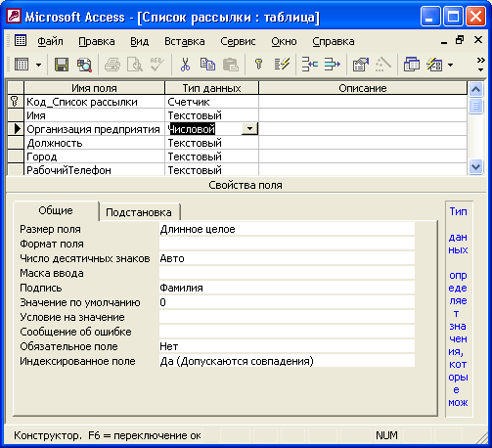This screenshot has height=448, width=492.
Task: Click the Cut scissors icon
Action: click(x=185, y=65)
